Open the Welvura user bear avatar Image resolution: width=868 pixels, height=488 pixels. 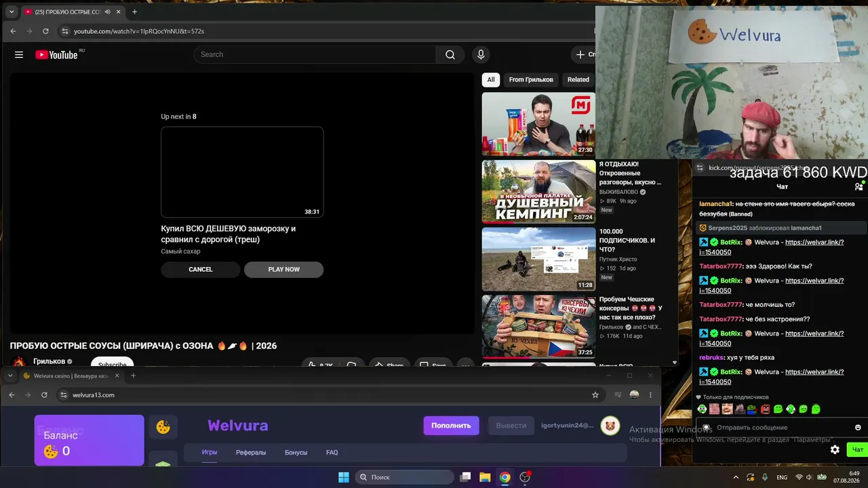point(610,426)
